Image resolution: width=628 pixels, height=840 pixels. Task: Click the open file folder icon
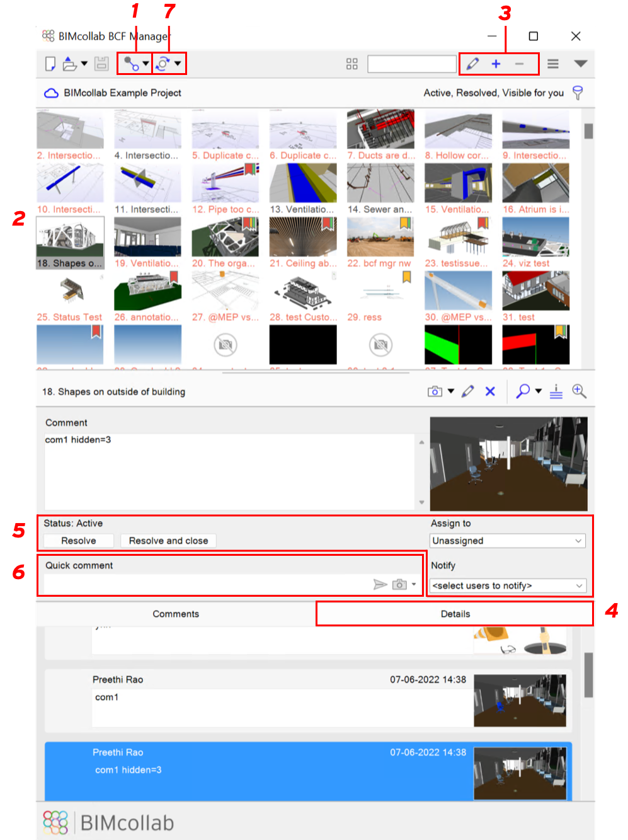pyautogui.click(x=69, y=64)
